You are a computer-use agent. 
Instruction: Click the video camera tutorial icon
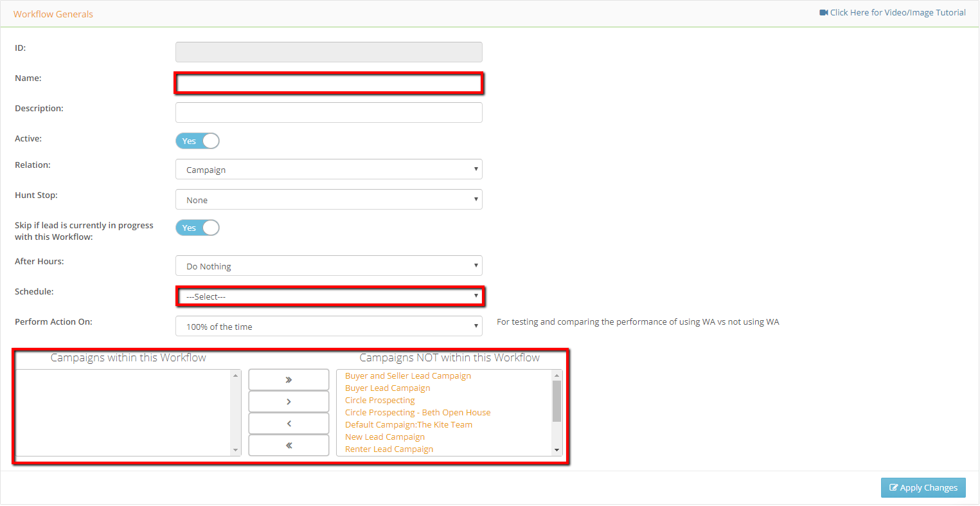click(x=823, y=13)
